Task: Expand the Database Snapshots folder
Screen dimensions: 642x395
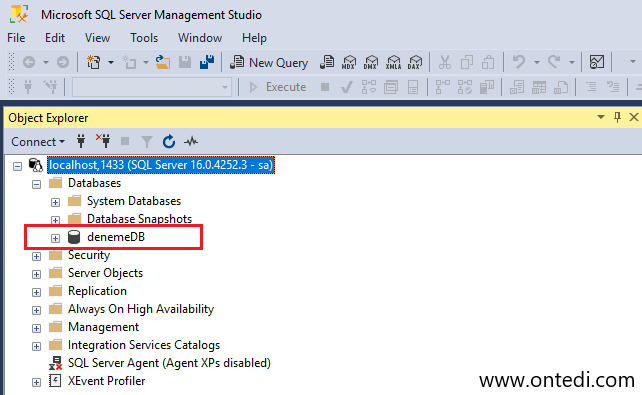Action: click(55, 220)
